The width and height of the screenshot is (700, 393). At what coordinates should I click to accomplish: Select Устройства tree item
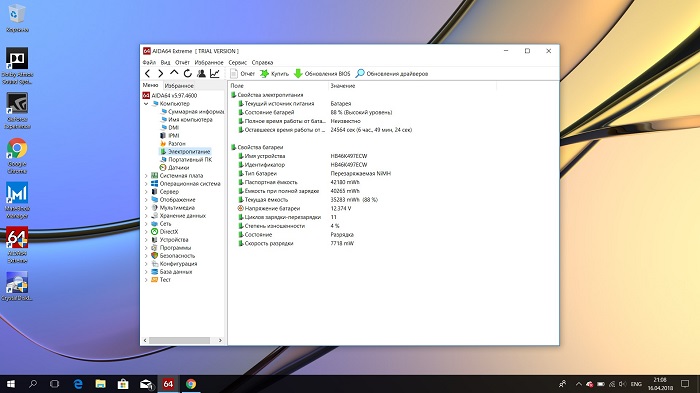tap(170, 240)
